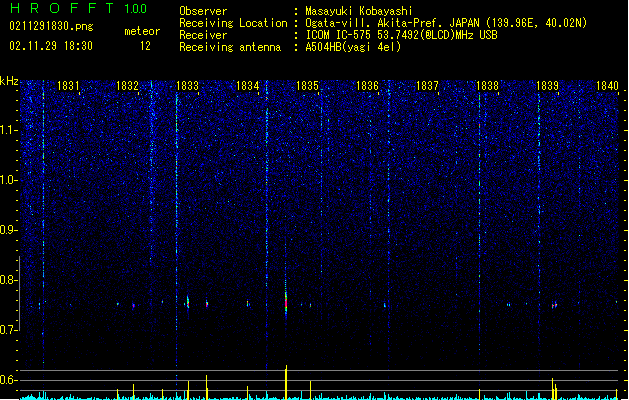The image size is (629, 400).
Task: Click the date stamp 02.11.29 18:30
Action: click(51, 46)
